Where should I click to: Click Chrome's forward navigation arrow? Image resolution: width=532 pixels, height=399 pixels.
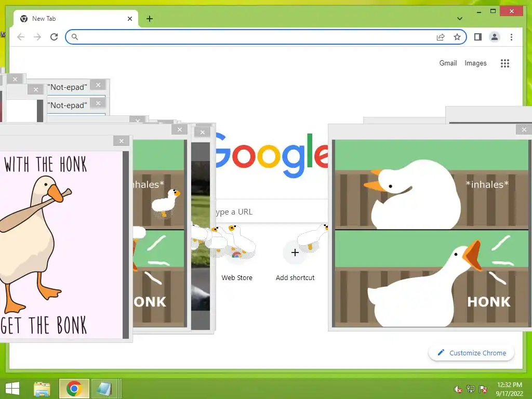pyautogui.click(x=37, y=37)
